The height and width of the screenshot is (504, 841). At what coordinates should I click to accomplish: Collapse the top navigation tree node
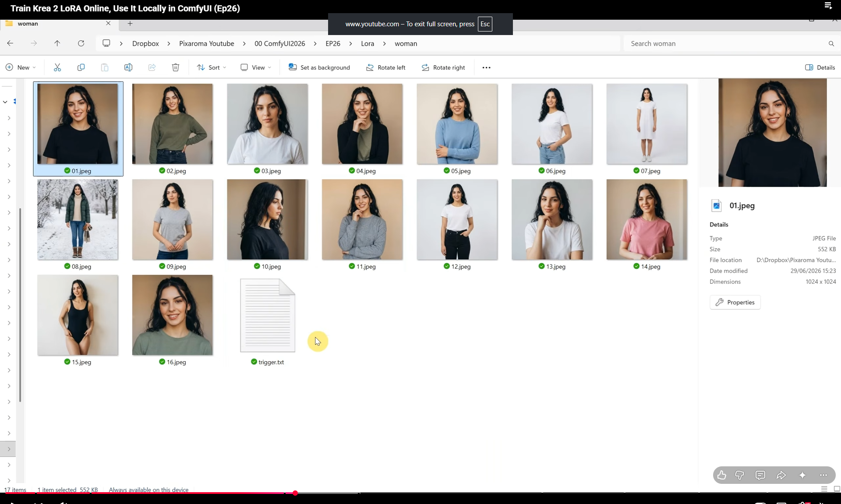pyautogui.click(x=5, y=102)
